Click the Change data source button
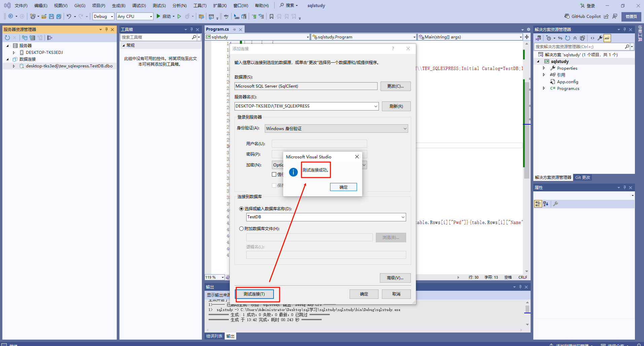Viewport: 644px width, 346px height. [x=395, y=86]
